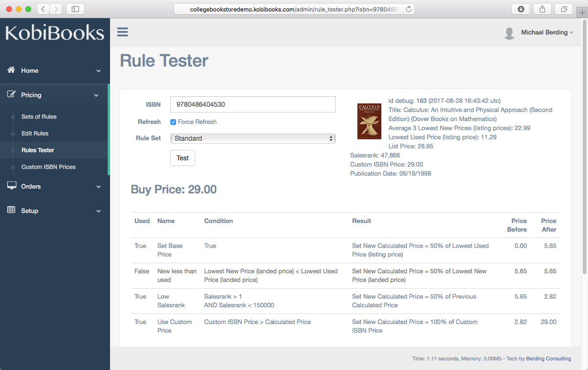This screenshot has height=370, width=588.
Task: Open Sets of Rules in sidebar
Action: [x=39, y=117]
